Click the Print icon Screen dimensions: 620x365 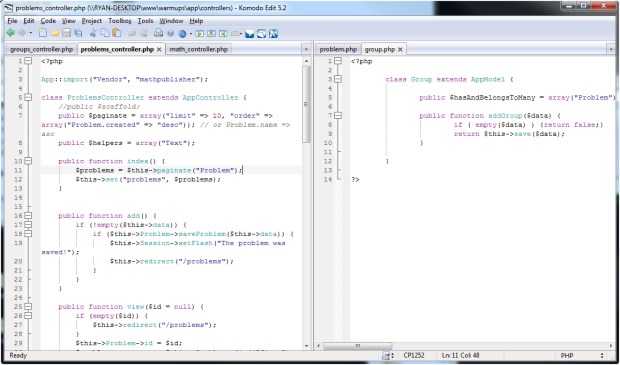[158, 33]
